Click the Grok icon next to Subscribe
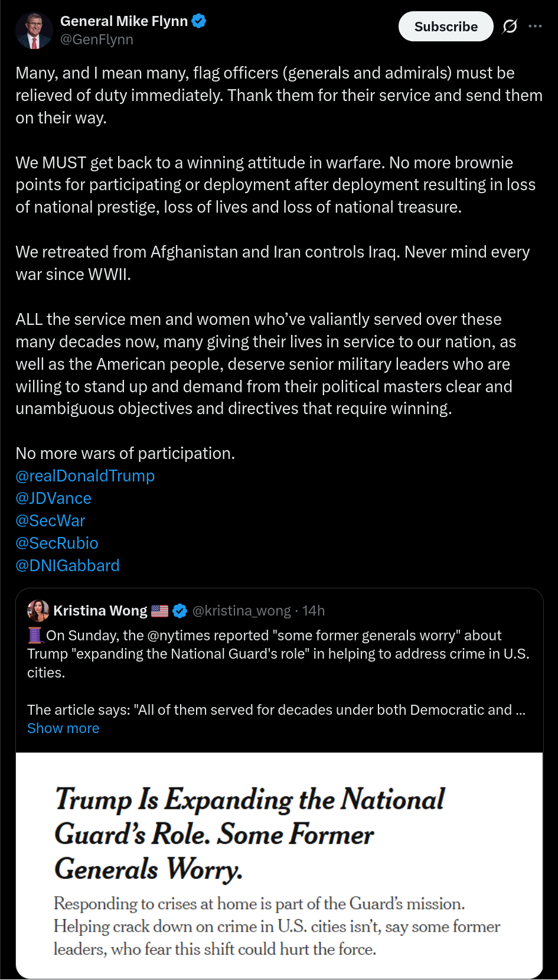Screen dimensions: 558x980 [x=510, y=27]
